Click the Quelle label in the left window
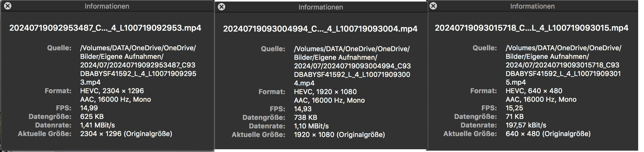The image size is (644, 152). pos(59,48)
